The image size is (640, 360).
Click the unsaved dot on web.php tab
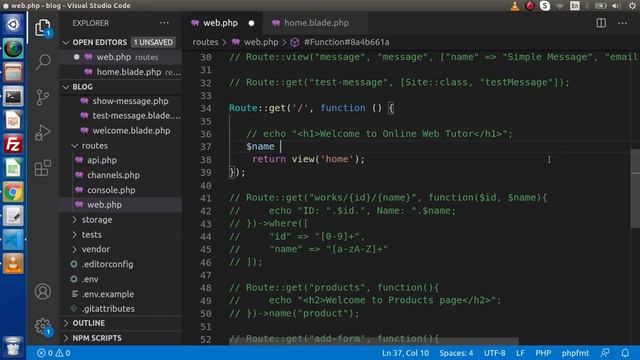251,23
